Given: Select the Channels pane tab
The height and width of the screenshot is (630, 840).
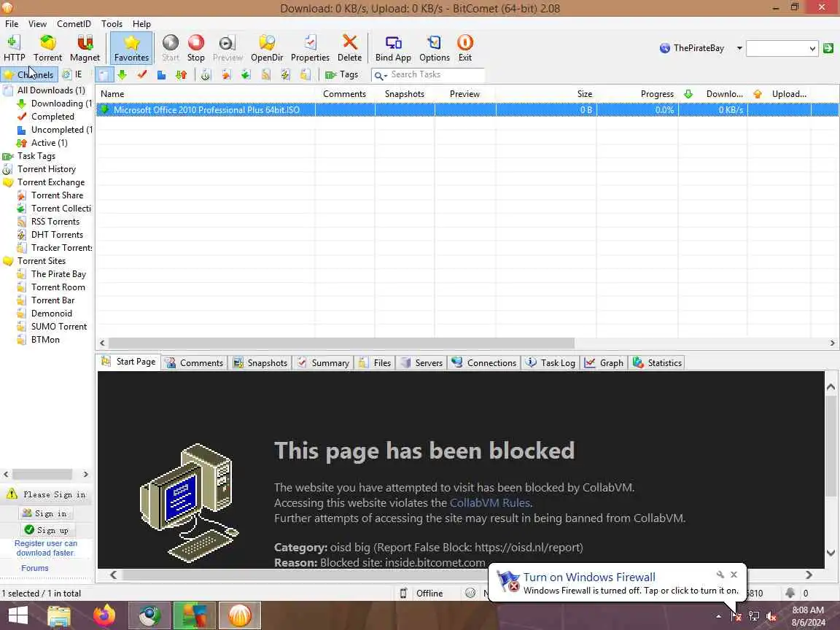Looking at the screenshot, I should point(29,74).
